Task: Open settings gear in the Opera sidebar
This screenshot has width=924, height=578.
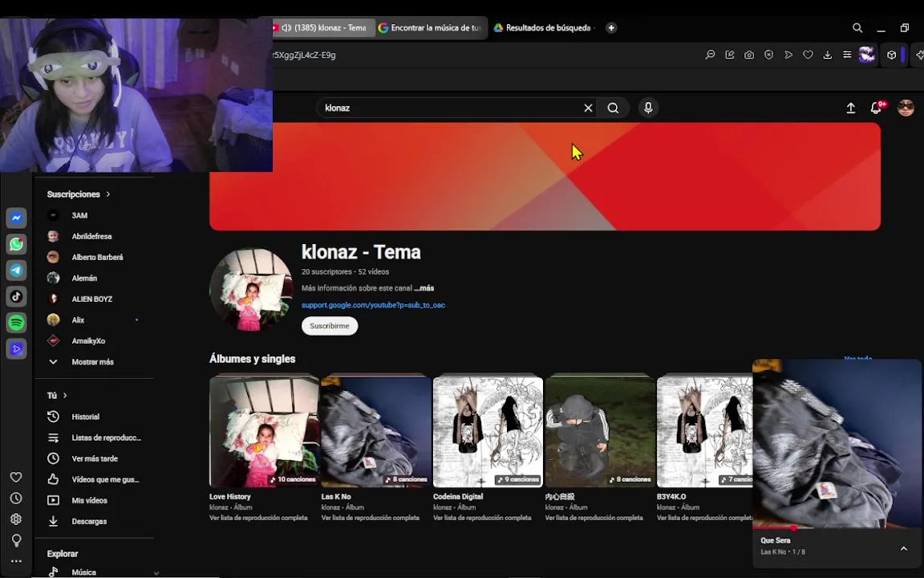Action: pyautogui.click(x=16, y=519)
